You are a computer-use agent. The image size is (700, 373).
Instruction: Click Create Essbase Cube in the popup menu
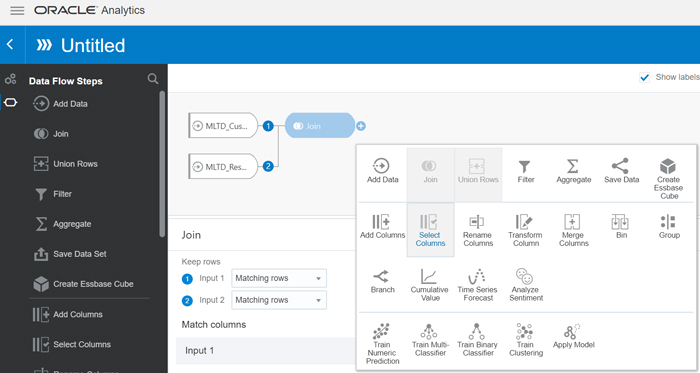(x=668, y=178)
